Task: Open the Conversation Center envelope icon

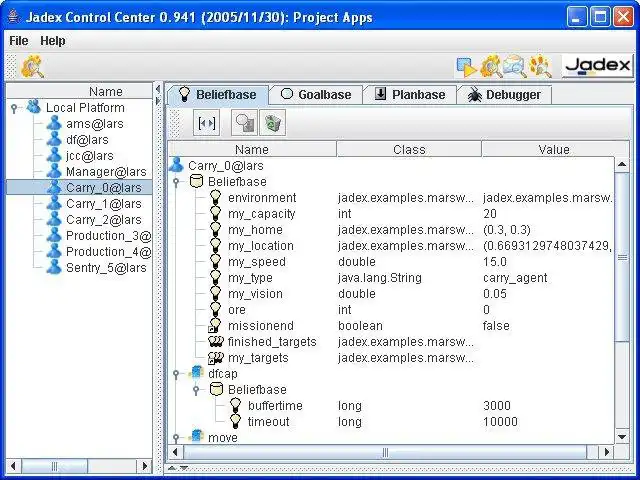Action: pos(514,66)
